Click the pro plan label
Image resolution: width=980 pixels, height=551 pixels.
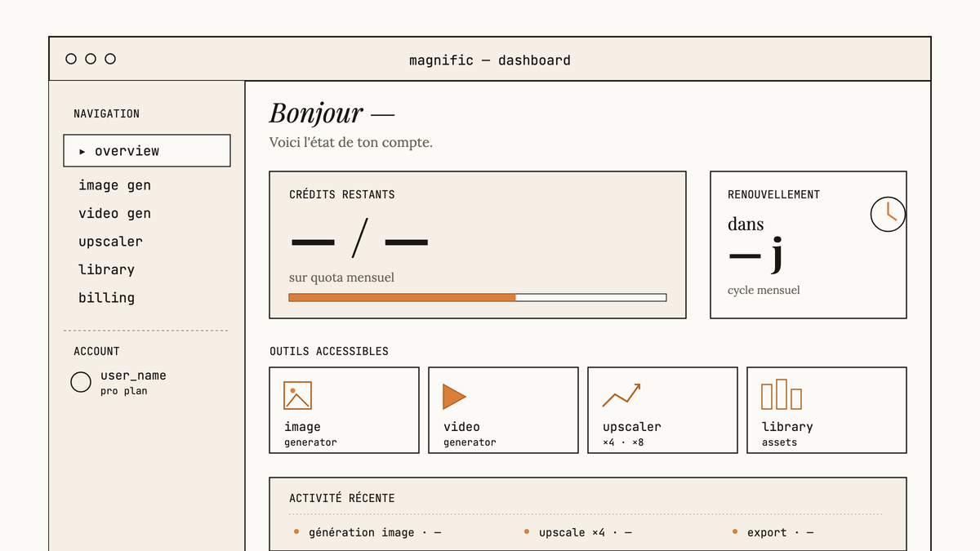tap(124, 391)
